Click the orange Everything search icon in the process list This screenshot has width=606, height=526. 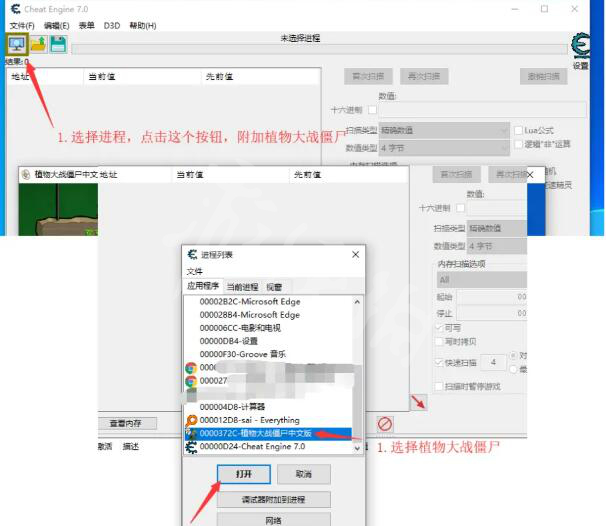[191, 420]
